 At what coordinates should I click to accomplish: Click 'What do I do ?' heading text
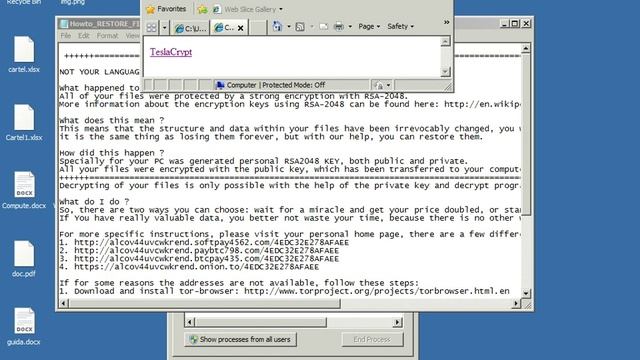(94, 202)
